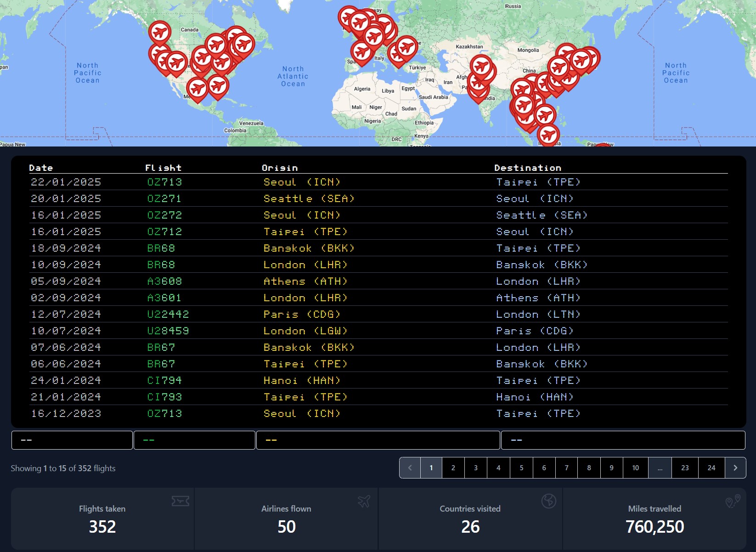Click the London (LTN) destination cell
This screenshot has height=552, width=756.
pyautogui.click(x=538, y=314)
